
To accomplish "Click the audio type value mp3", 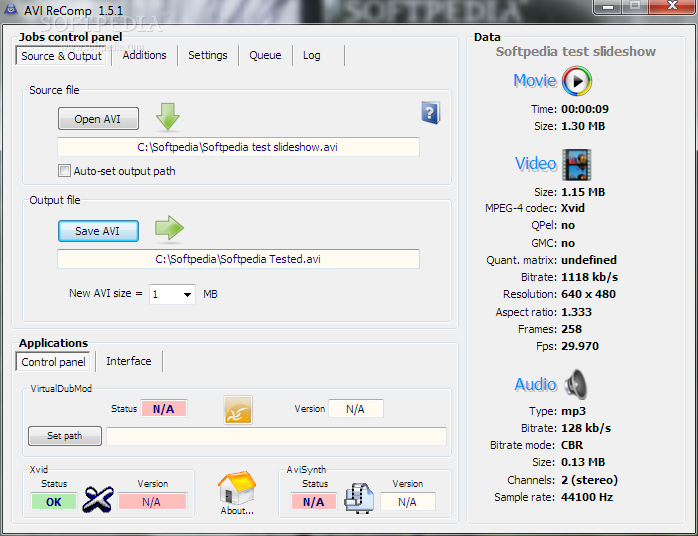I will pyautogui.click(x=573, y=411).
